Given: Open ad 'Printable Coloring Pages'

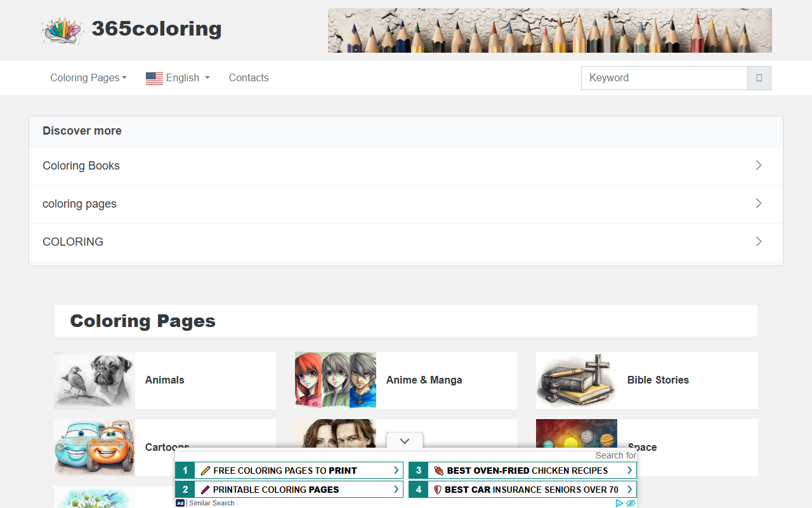Looking at the screenshot, I should click(289, 490).
